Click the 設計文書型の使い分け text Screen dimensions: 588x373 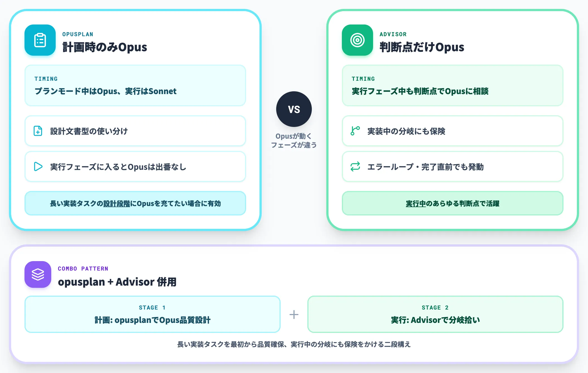(89, 131)
